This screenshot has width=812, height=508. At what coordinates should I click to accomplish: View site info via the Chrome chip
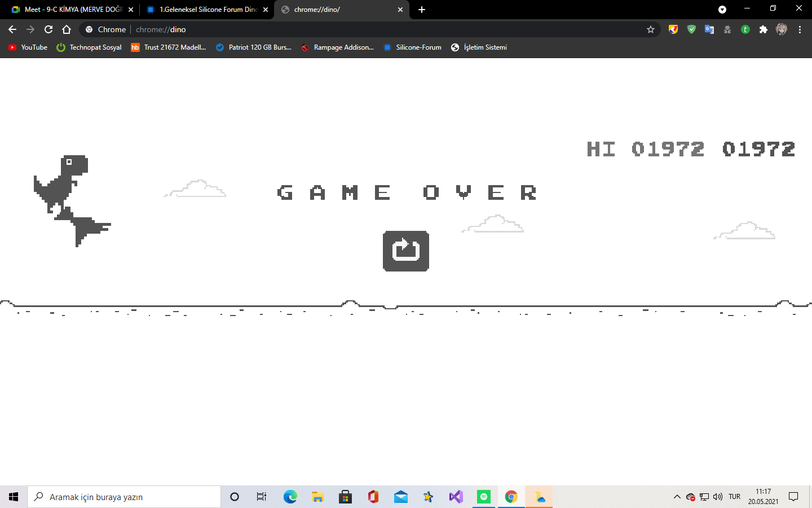click(105, 29)
